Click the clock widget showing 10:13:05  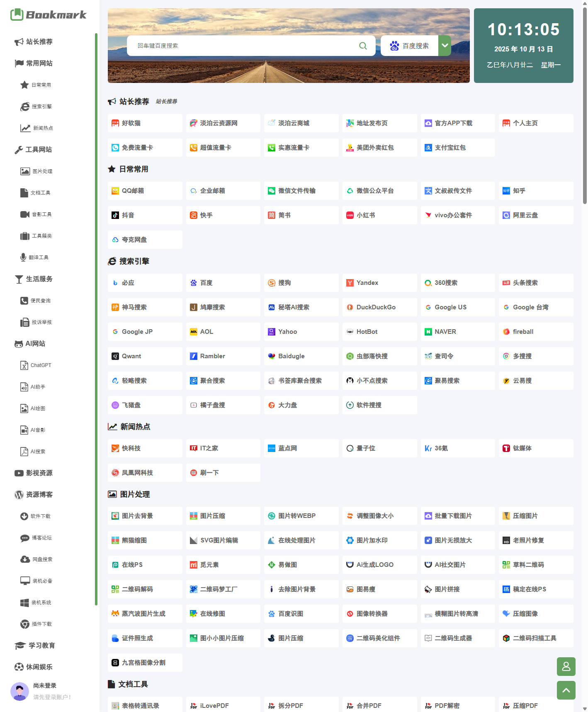pos(523,46)
